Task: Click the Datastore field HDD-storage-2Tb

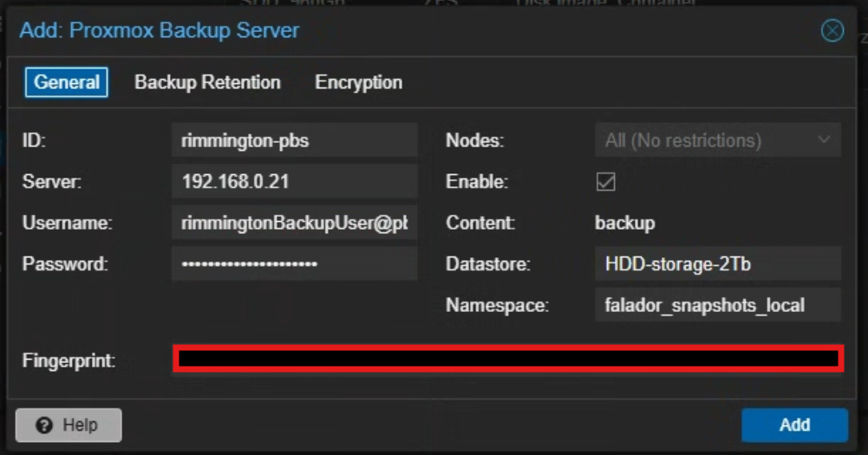Action: pos(718,264)
